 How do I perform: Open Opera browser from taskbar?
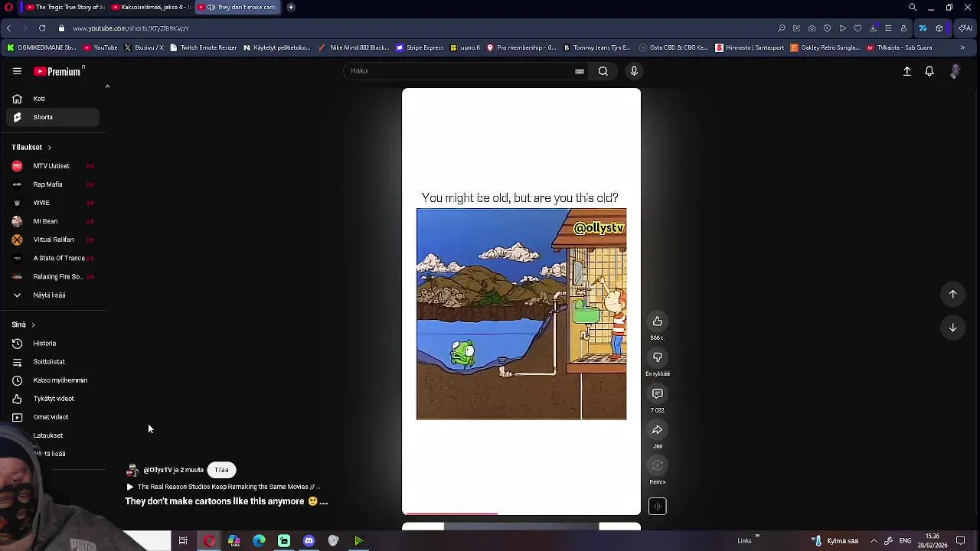coord(209,541)
